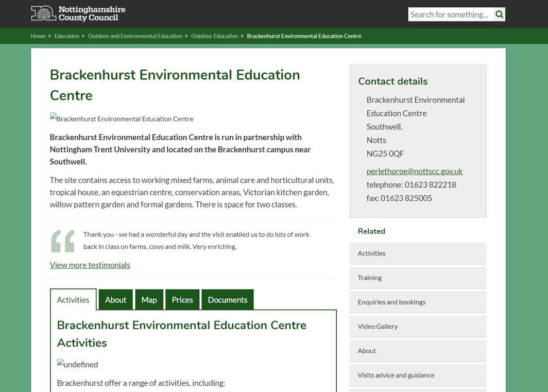This screenshot has width=548, height=392.
Task: Click the broken Brackenhurst header image
Action: [x=122, y=118]
